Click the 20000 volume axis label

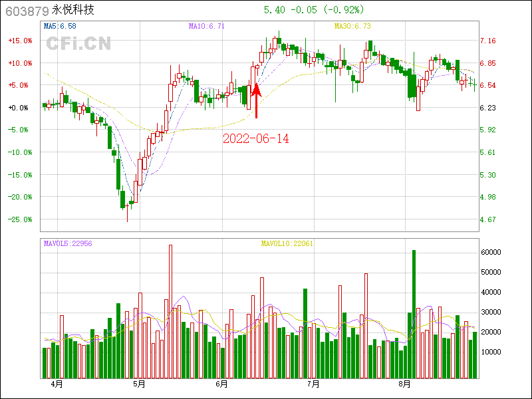click(x=491, y=332)
